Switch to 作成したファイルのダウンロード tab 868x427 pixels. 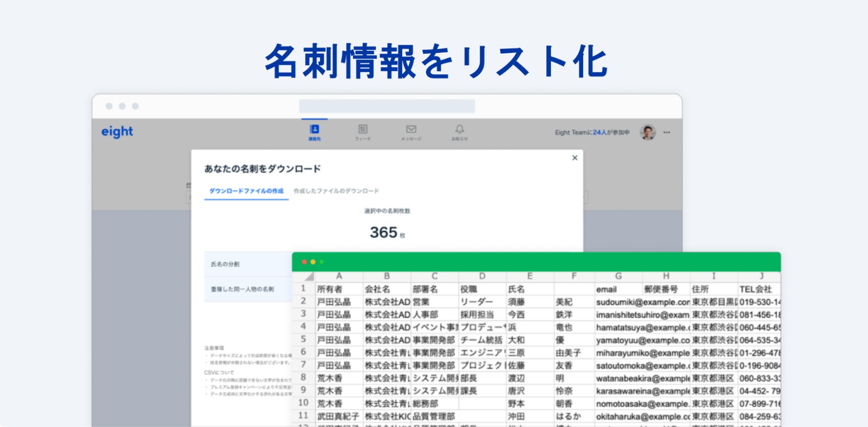pyautogui.click(x=336, y=191)
